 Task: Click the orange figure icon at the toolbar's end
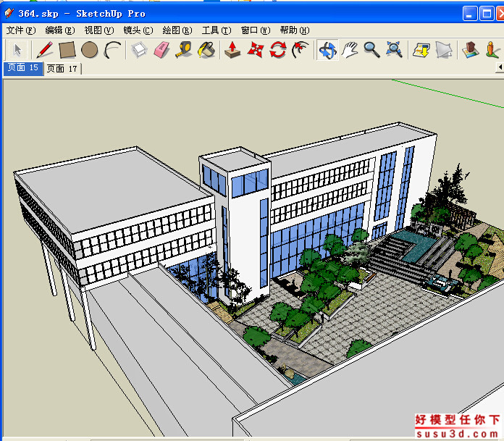(x=493, y=50)
